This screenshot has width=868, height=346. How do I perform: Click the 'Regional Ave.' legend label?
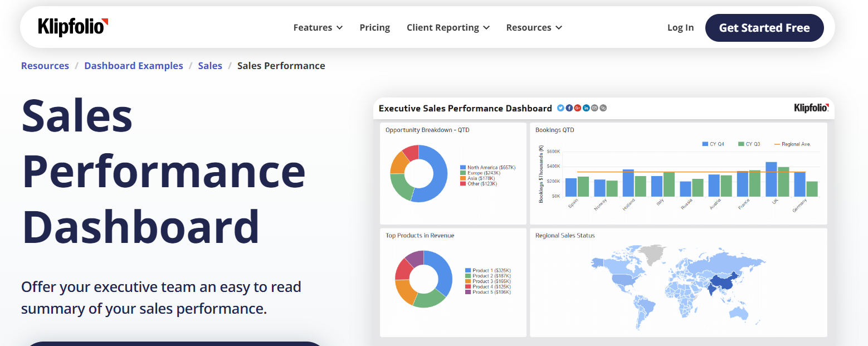click(x=796, y=144)
